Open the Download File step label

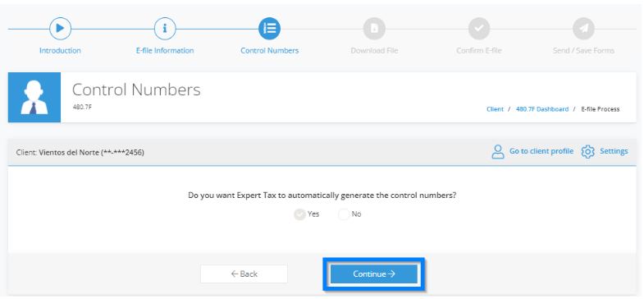pyautogui.click(x=374, y=51)
